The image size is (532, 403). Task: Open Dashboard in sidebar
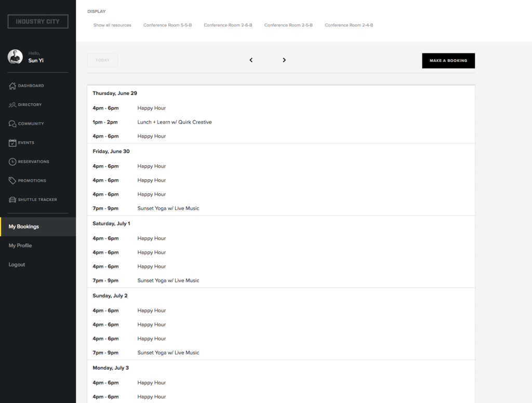[31, 86]
